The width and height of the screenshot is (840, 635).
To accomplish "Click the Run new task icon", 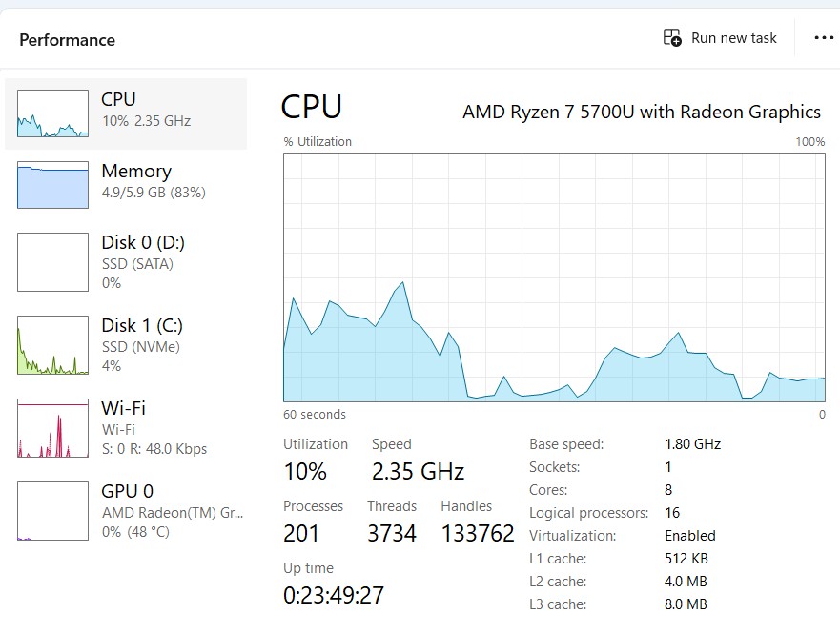I will 672,38.
